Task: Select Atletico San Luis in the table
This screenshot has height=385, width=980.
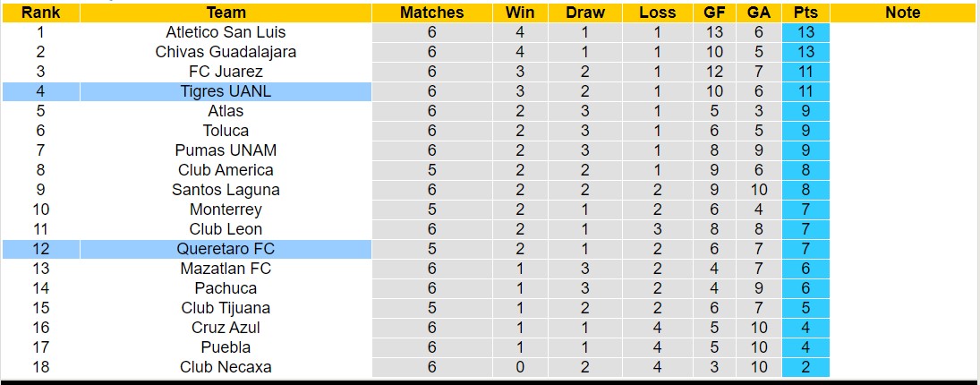Action: tap(226, 32)
